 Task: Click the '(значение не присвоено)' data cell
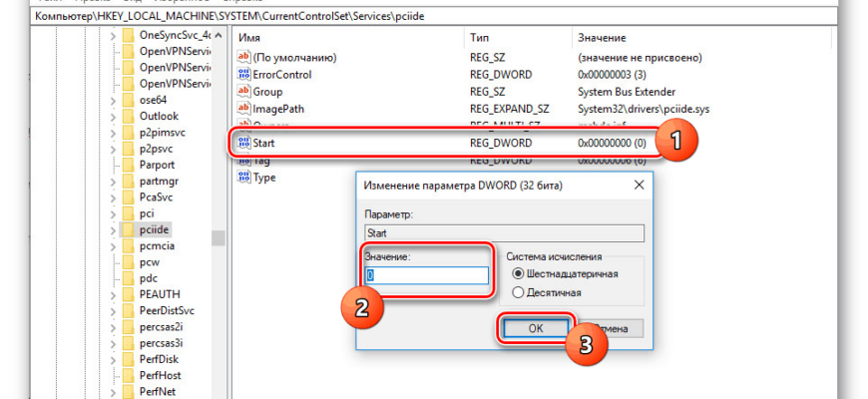tap(640, 57)
